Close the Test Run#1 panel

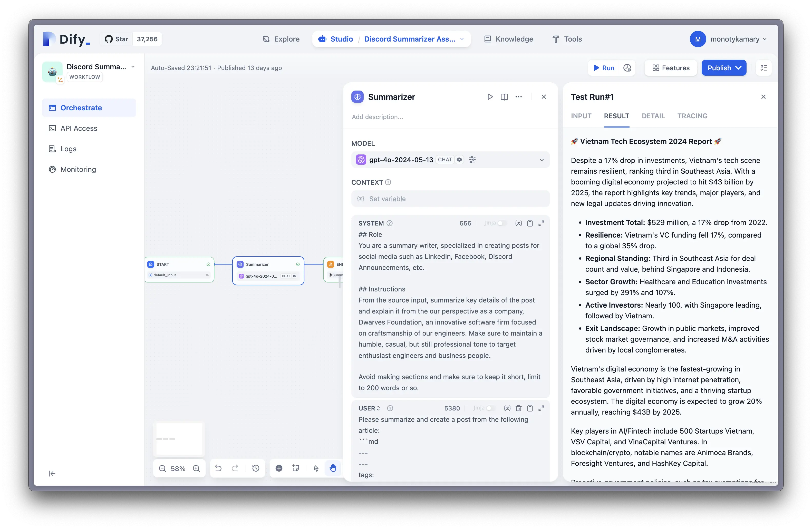pos(763,97)
